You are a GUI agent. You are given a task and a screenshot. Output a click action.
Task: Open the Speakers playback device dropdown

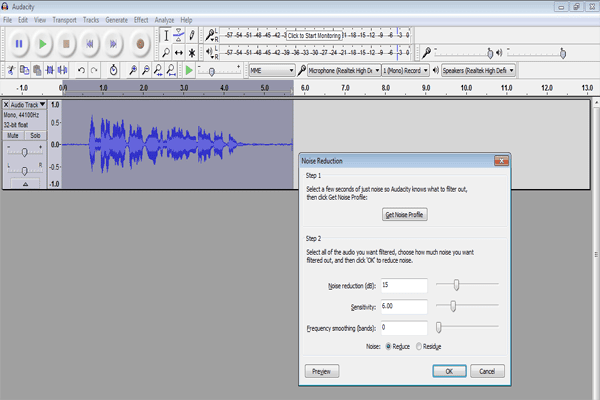(478, 70)
